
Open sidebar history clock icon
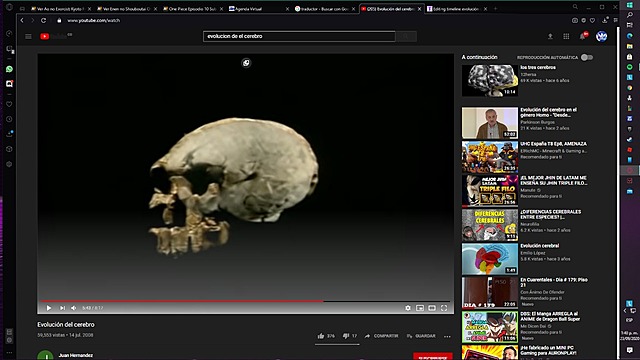point(9,119)
